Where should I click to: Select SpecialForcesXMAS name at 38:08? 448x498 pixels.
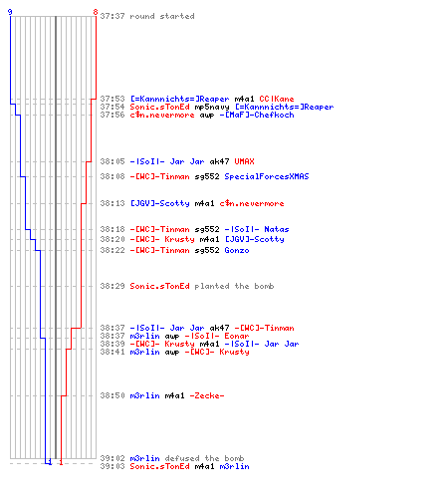click(x=267, y=176)
